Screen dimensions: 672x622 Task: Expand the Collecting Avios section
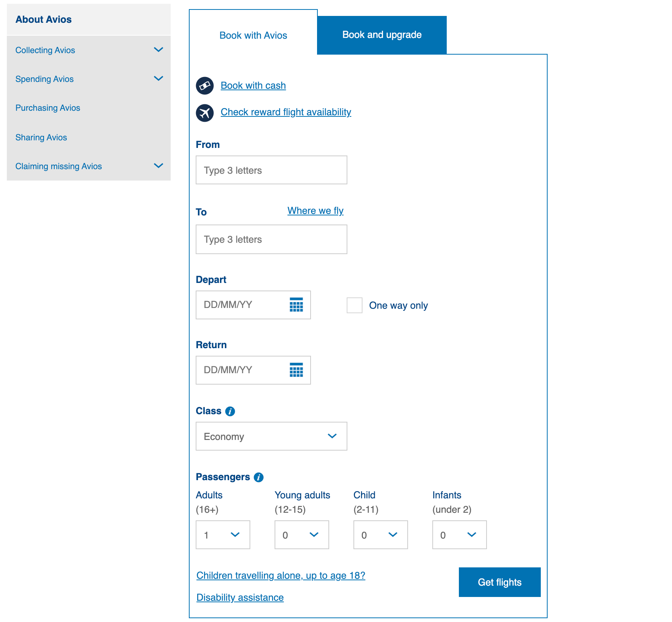pos(159,50)
